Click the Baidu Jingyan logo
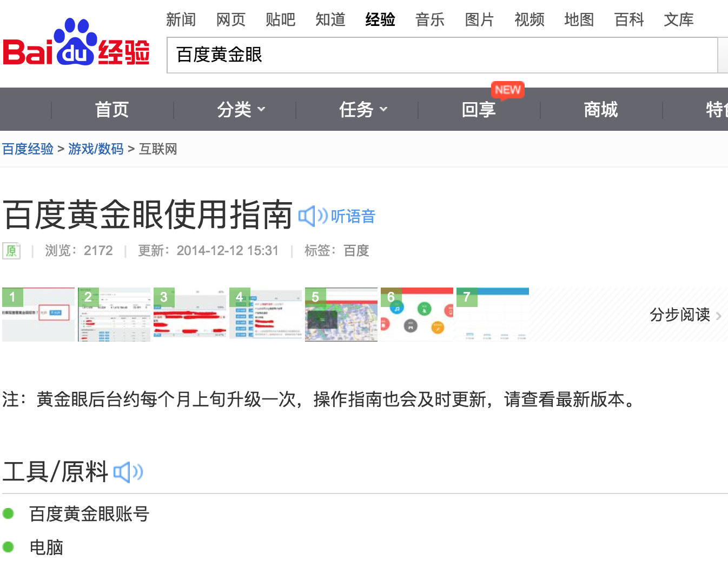728x574 pixels. pos(76,43)
